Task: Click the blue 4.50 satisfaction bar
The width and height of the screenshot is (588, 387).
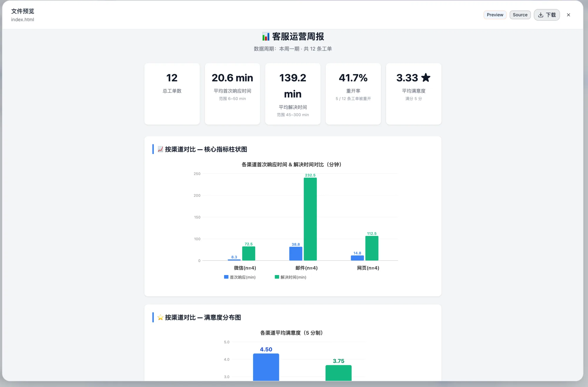Action: point(266,367)
